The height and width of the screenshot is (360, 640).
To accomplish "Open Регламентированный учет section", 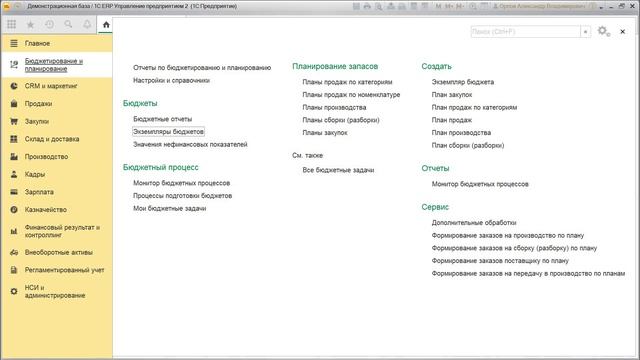I will coord(57,270).
